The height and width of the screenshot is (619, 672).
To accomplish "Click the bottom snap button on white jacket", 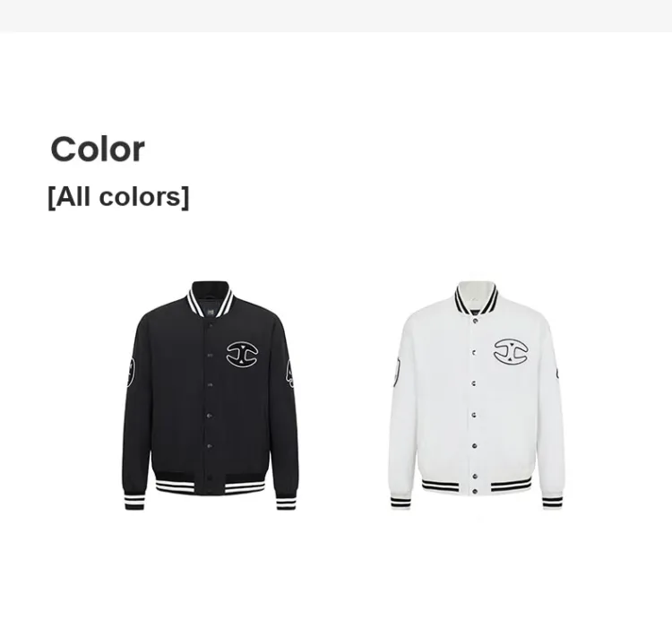I will point(475,491).
